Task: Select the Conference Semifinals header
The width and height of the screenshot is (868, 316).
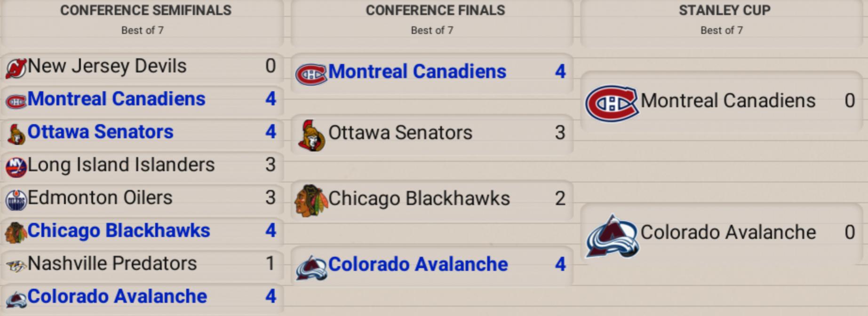Action: 145,11
